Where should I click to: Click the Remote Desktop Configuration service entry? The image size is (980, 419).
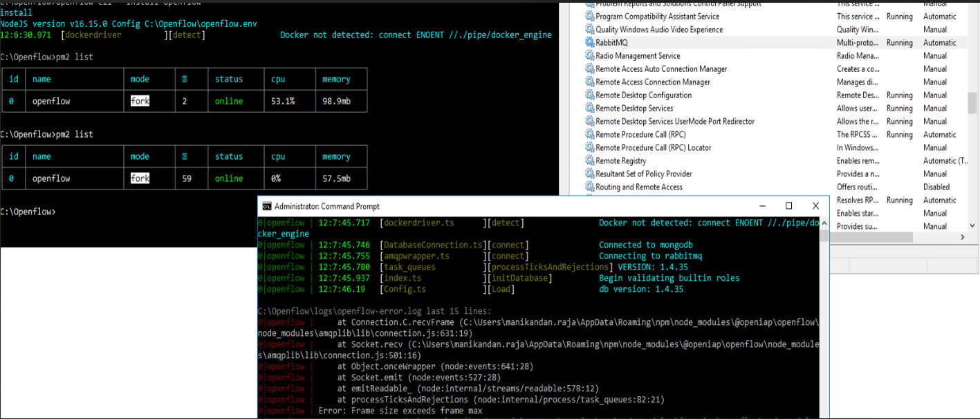(644, 95)
